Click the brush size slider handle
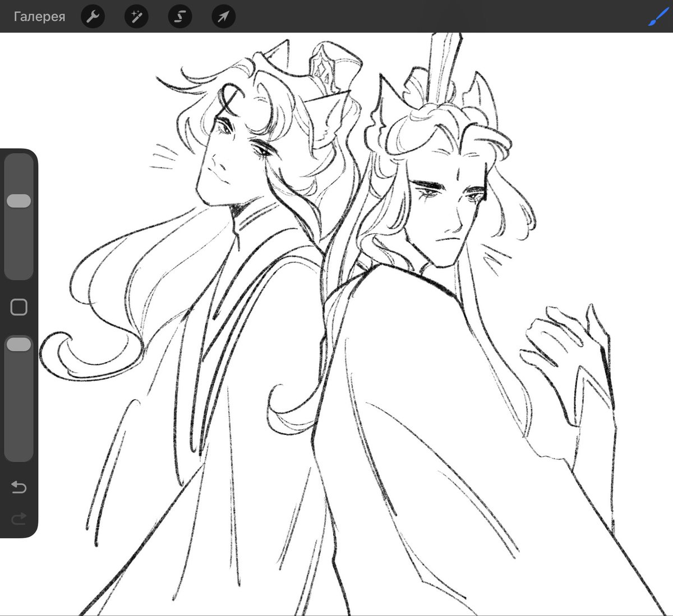The height and width of the screenshot is (616, 673). (19, 201)
